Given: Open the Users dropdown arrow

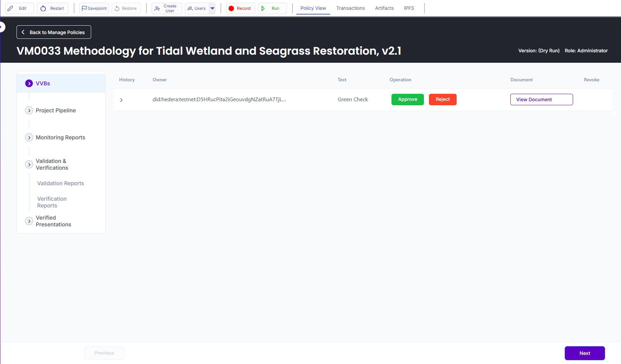Looking at the screenshot, I should tap(212, 8).
